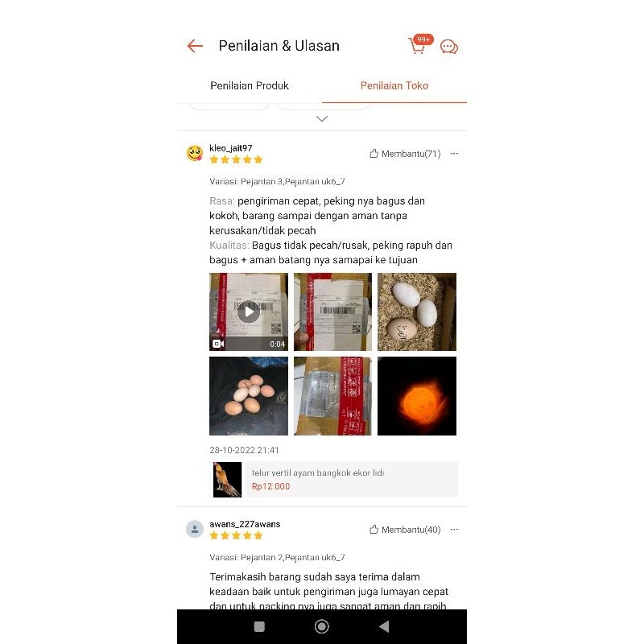The image size is (644, 644).
Task: Play the 0:04 review video
Action: pos(249,312)
